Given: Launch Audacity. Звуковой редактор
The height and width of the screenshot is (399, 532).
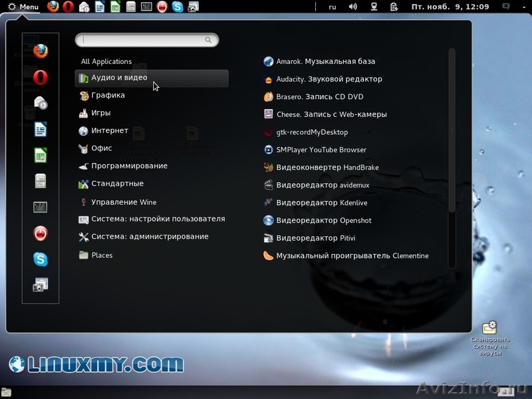Looking at the screenshot, I should pos(323,79).
